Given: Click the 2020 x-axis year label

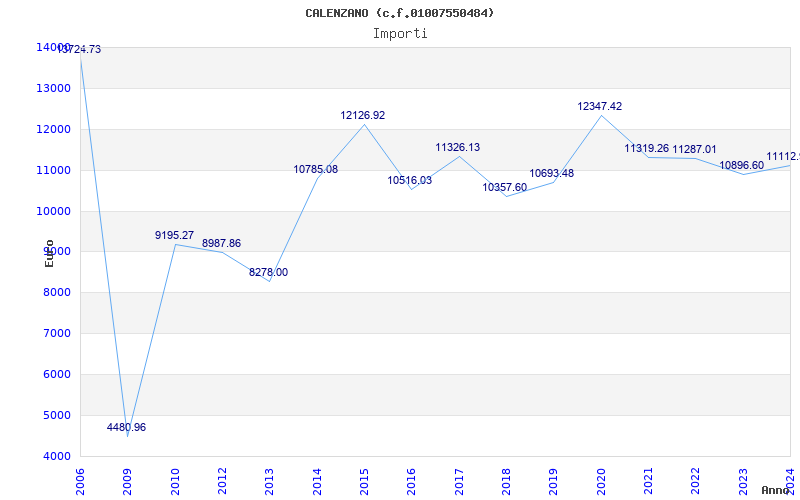Looking at the screenshot, I should 602,478.
